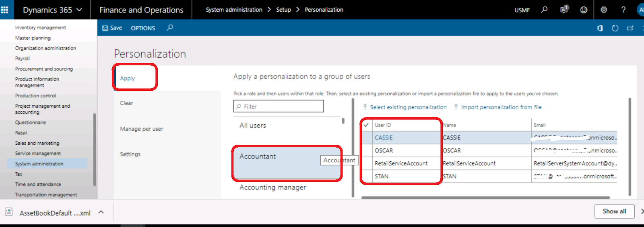
Task: Click Select existing personalization link
Action: tap(408, 107)
